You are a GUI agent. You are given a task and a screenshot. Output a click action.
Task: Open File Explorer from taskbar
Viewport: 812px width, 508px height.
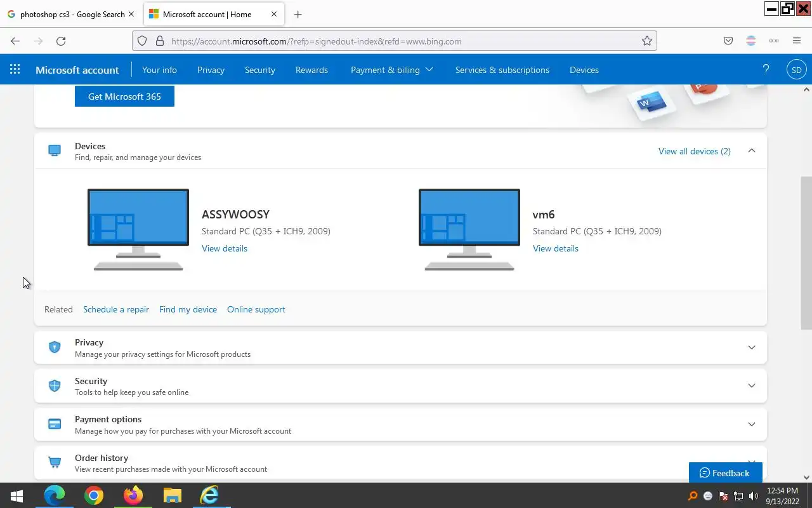[x=172, y=495]
